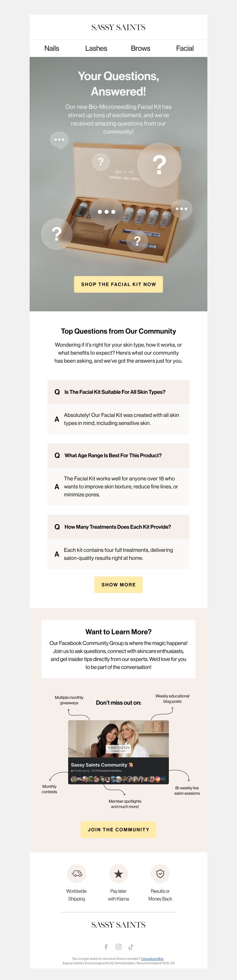Viewport: 237px width, 980px height.
Task: Click the Money Back shield icon
Action: point(160,874)
